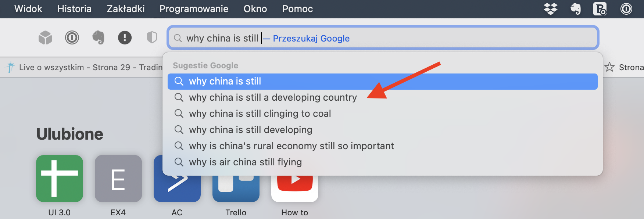Click inside the Safari address search field

(x=383, y=38)
